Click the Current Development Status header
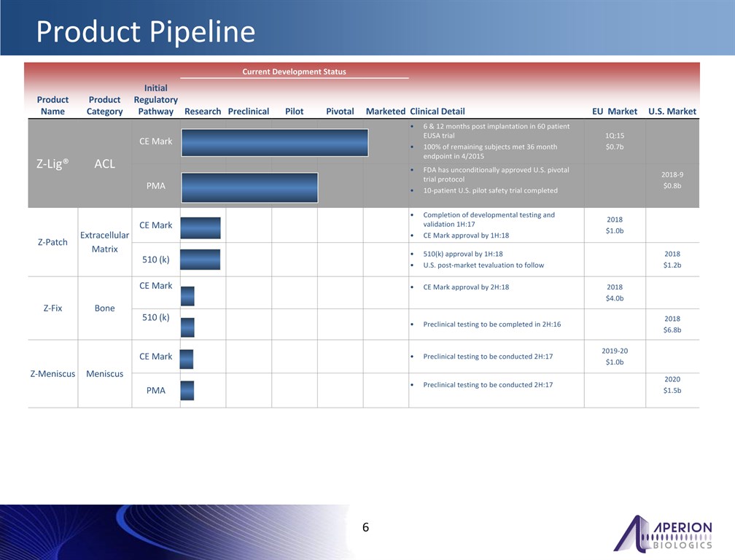The height and width of the screenshot is (560, 735). [x=294, y=71]
